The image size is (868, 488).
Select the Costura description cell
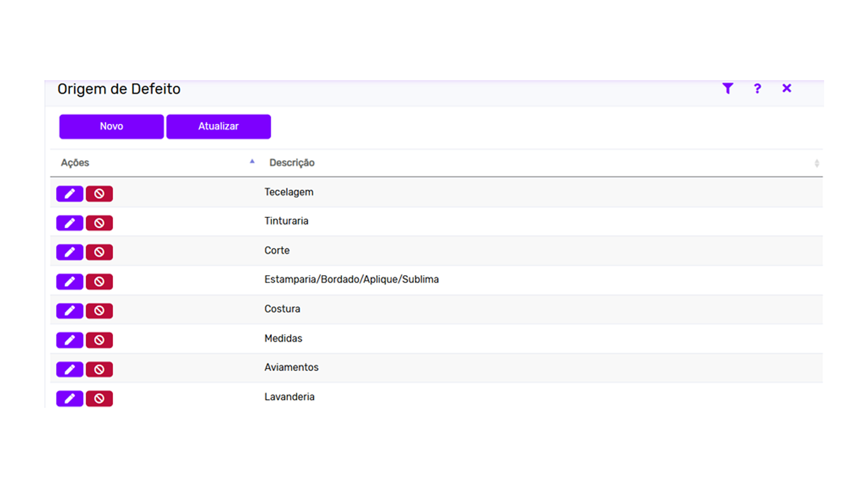pos(282,309)
